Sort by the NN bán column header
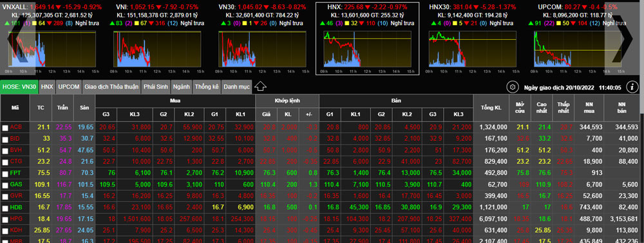Image resolution: width=644 pixels, height=243 pixels. [621, 108]
